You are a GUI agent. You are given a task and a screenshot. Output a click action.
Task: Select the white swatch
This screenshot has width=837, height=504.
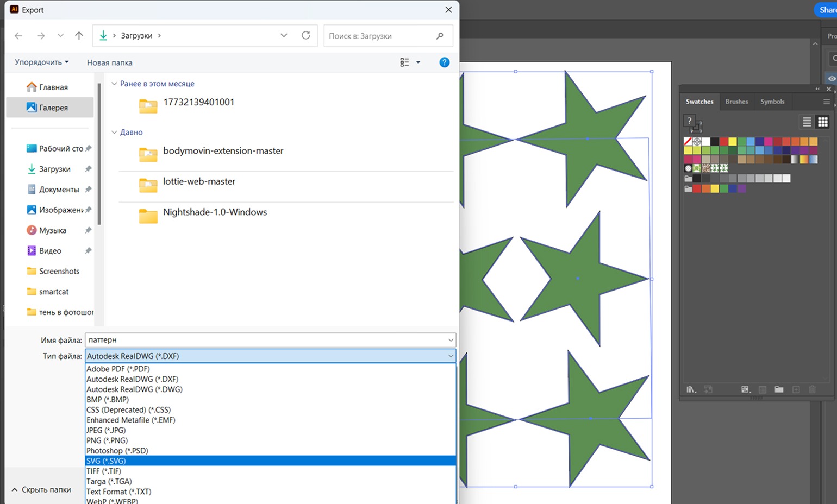pyautogui.click(x=706, y=141)
